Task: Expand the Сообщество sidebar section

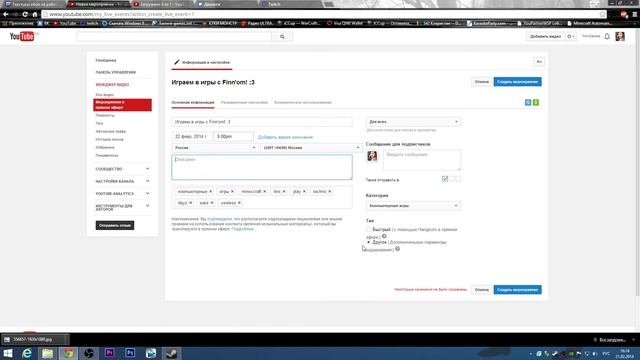Action: click(122, 169)
